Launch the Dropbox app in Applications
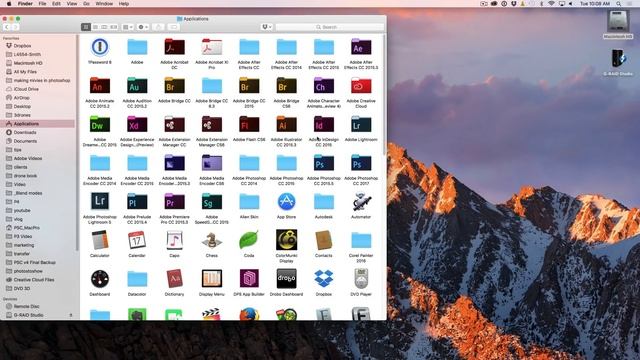 pos(324,279)
